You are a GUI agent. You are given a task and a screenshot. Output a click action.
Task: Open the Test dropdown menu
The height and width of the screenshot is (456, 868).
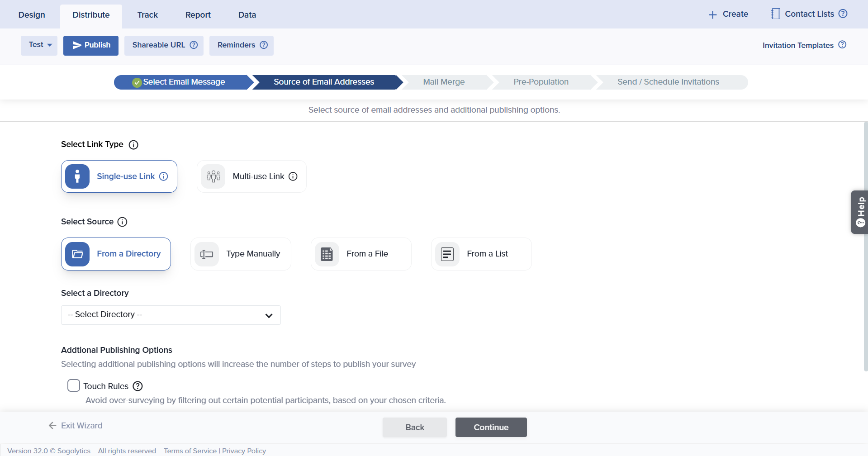pyautogui.click(x=39, y=45)
